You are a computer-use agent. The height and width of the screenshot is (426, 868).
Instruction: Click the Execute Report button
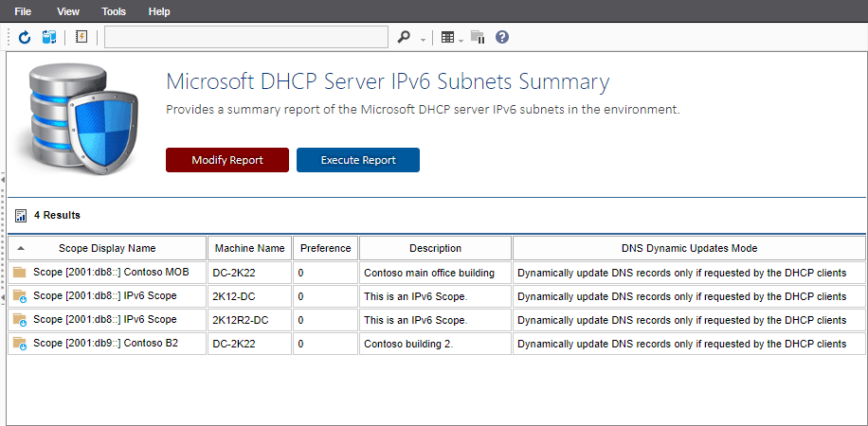pyautogui.click(x=358, y=160)
